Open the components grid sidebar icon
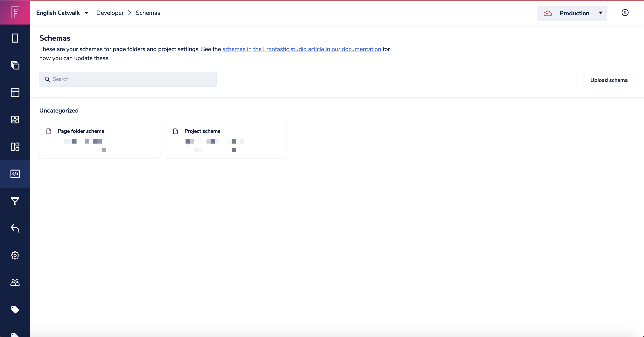644x337 pixels. 15,147
